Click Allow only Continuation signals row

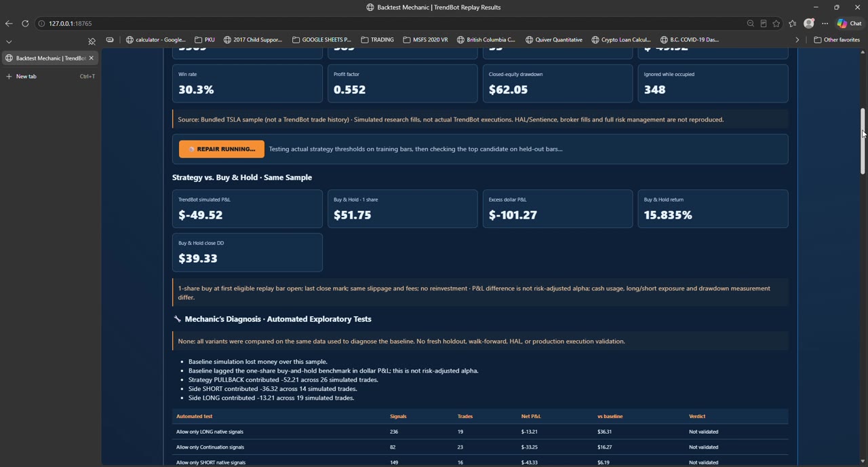(480, 447)
